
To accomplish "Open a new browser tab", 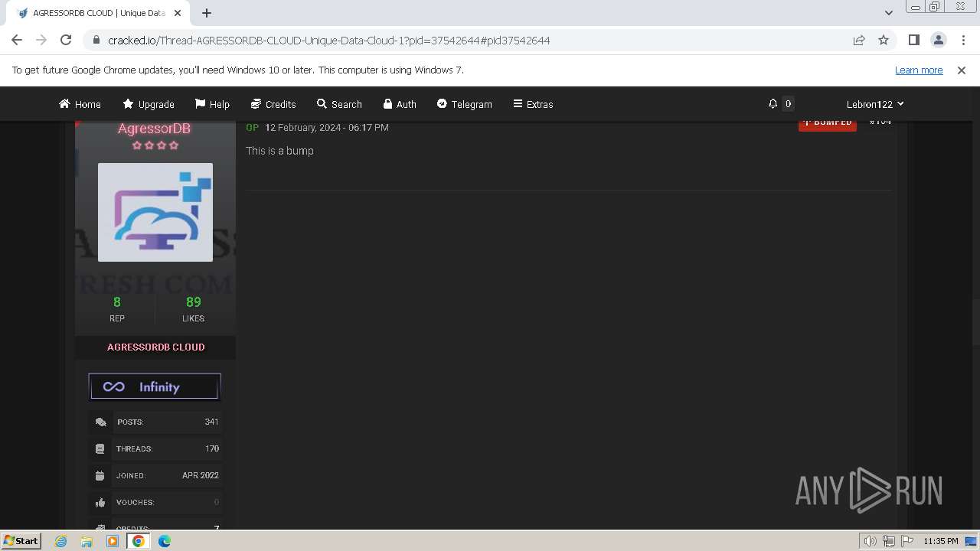I will (x=207, y=13).
